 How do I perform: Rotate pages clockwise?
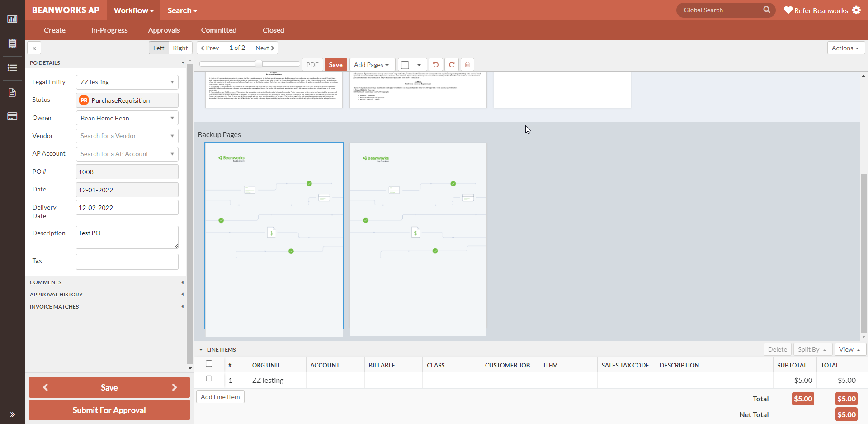[452, 65]
